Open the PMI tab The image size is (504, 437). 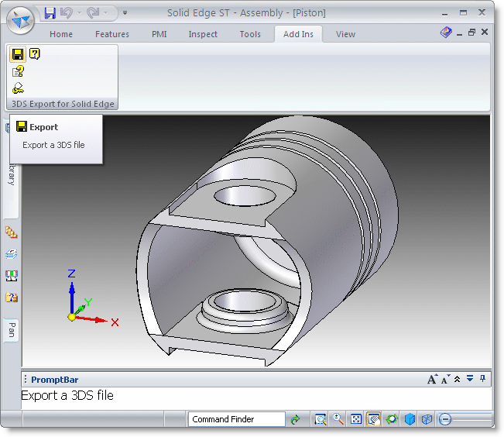pos(159,34)
